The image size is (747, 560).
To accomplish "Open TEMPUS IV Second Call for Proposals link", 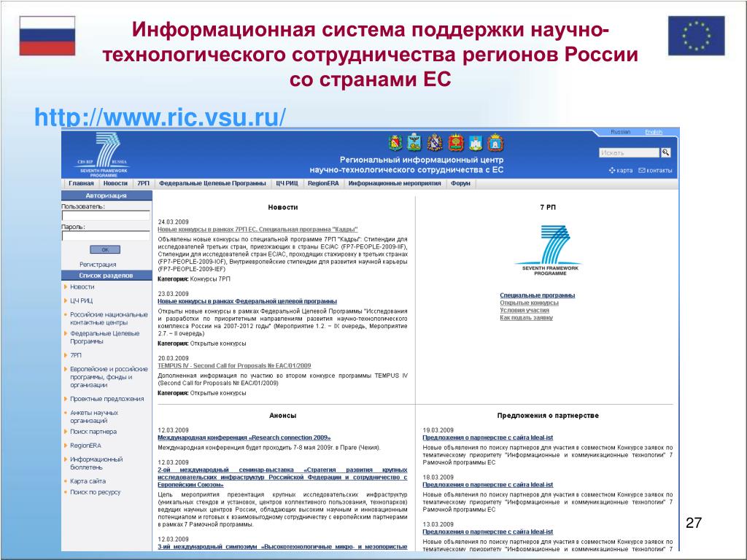I will tap(234, 366).
